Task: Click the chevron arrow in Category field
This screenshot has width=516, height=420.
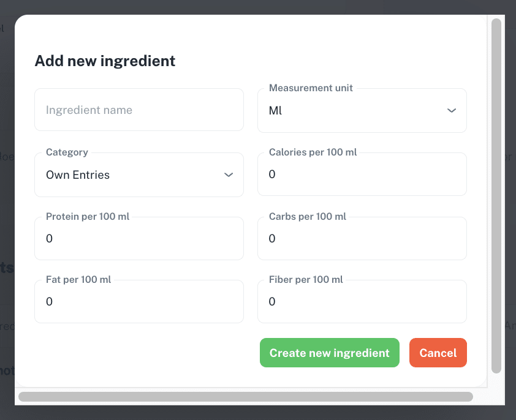Action: 229,174
